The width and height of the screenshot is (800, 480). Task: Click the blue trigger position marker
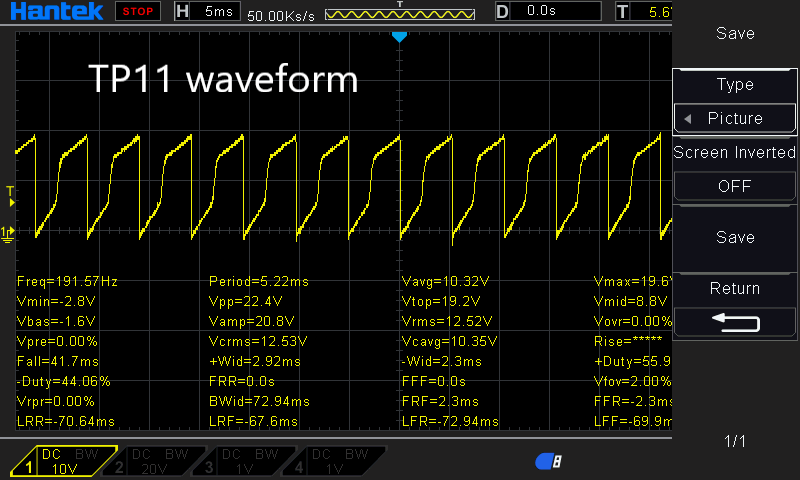tap(399, 37)
